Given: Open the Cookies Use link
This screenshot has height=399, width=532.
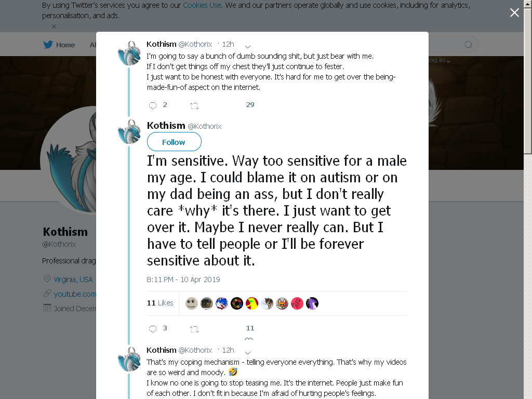Looking at the screenshot, I should coord(202,5).
